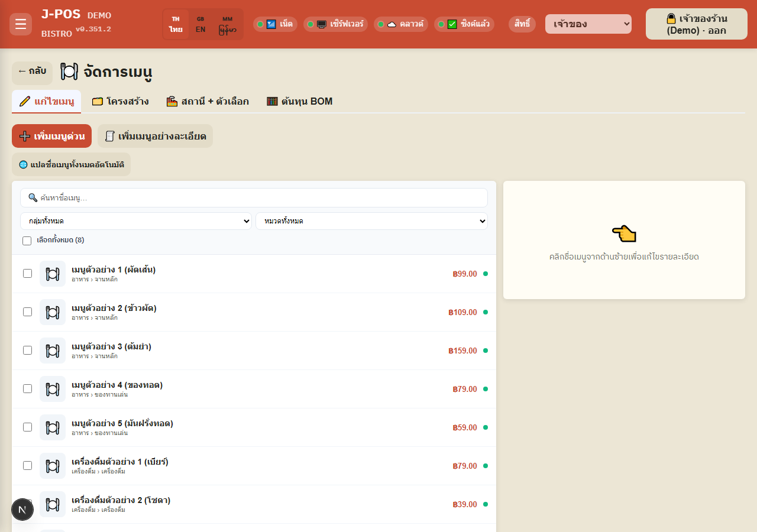757x532 pixels.
Task: Click the plate icon for เมนูตัวอย่าง 5 (มันฝรั่งทอด)
Action: 53,427
